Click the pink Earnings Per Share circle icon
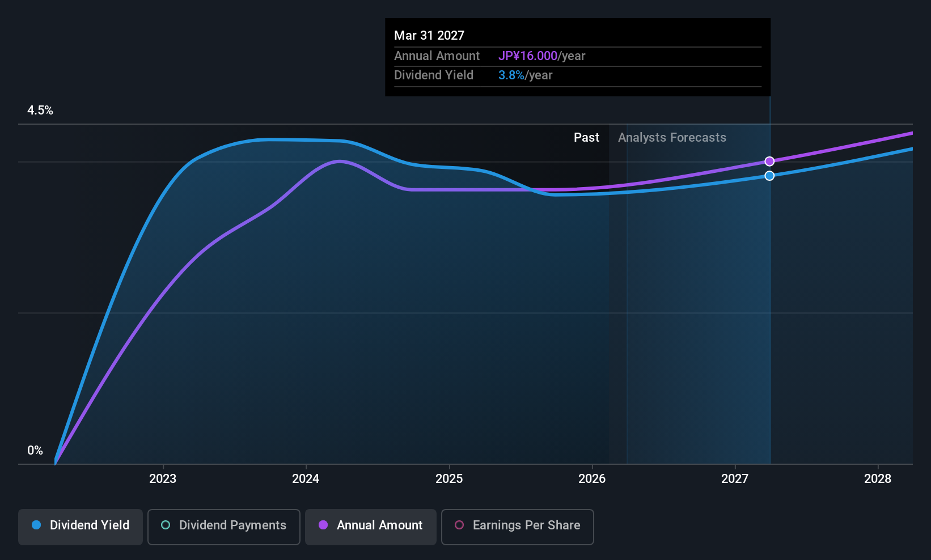The height and width of the screenshot is (560, 931). (459, 525)
